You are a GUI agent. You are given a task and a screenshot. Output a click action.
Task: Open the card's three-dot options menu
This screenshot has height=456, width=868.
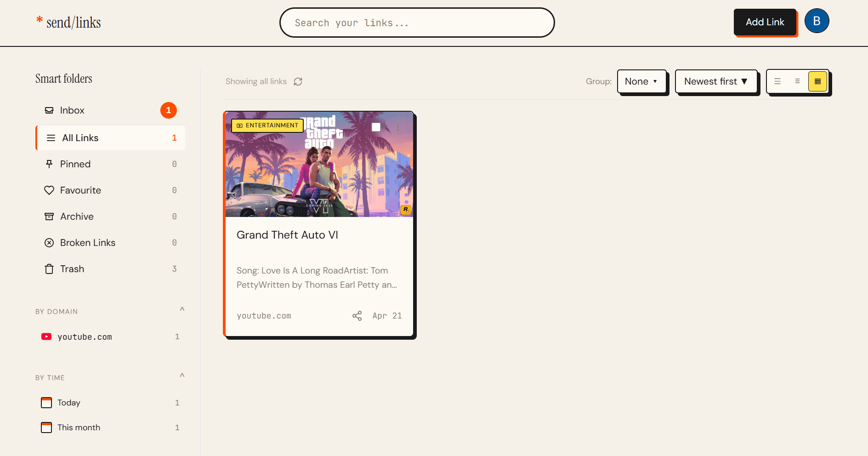398,127
